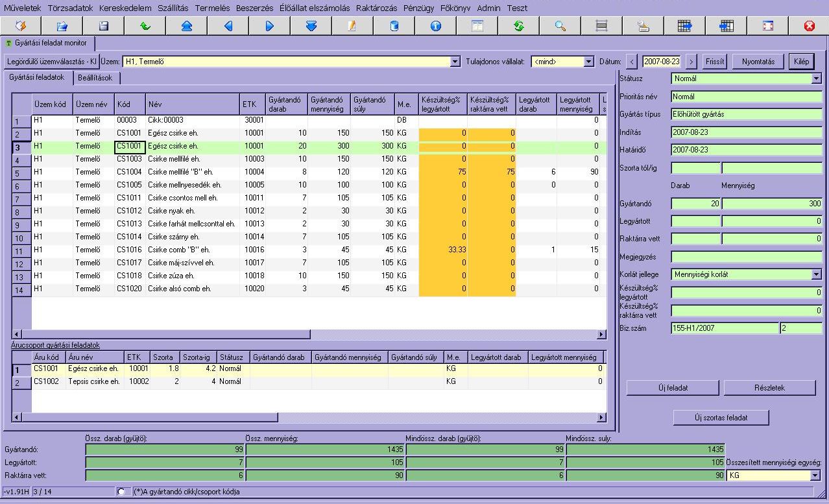Open the Üzem dropdown showing H1, Termelő

[x=455, y=62]
